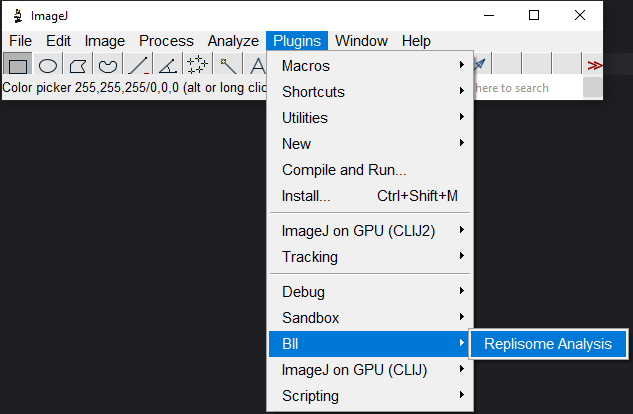Open the Process menu
Viewport: 633px width, 414px height.
(x=166, y=41)
